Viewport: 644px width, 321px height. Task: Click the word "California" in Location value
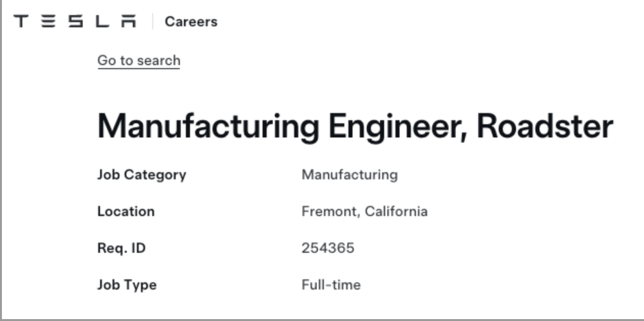[x=396, y=212]
